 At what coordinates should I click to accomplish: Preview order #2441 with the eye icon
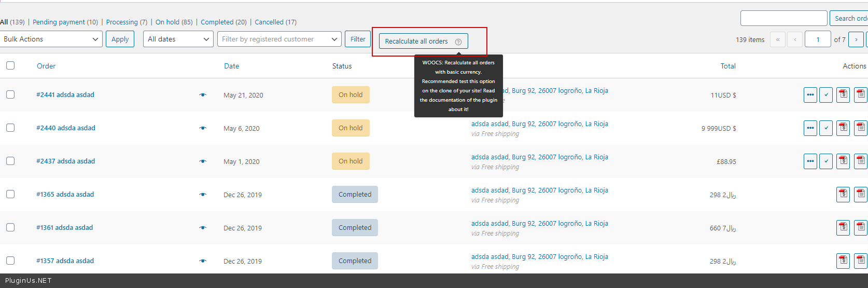pos(203,95)
